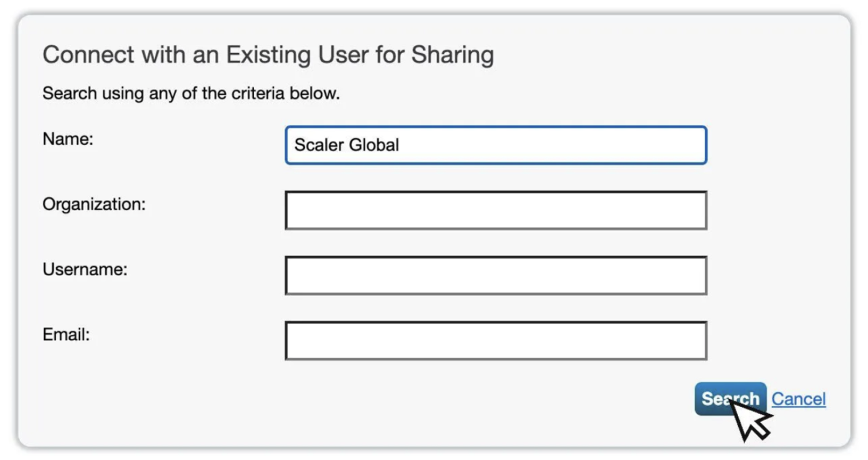Screen dimensions: 868x460
Task: Activate the Username text box
Action: tap(496, 275)
